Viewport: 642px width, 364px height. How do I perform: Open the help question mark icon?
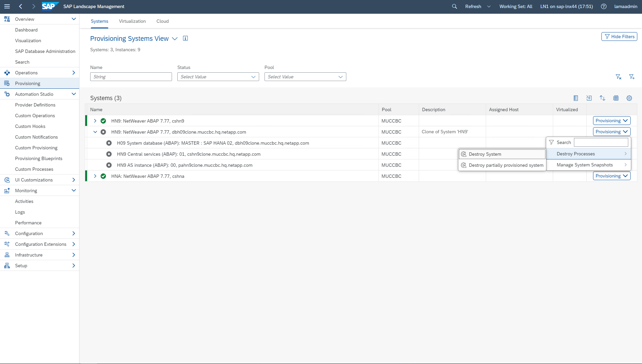pos(603,6)
